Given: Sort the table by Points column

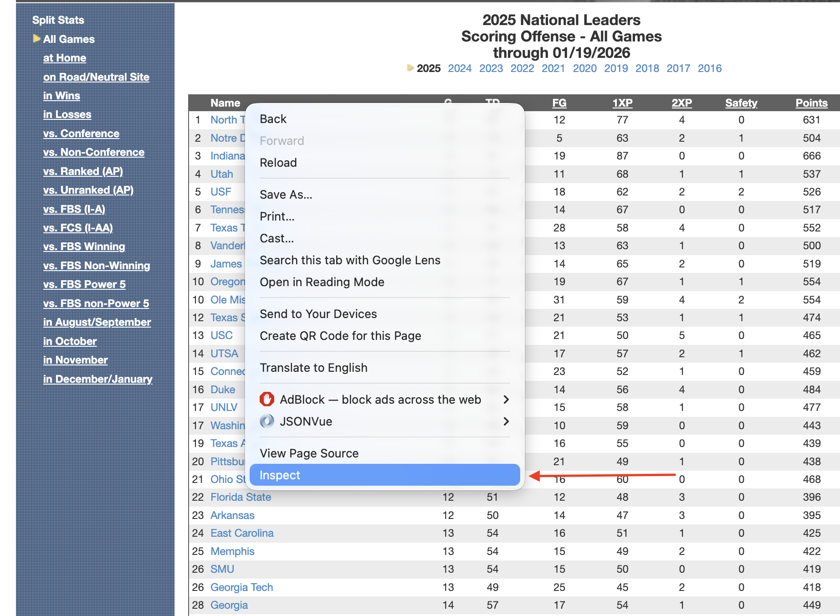Looking at the screenshot, I should pyautogui.click(x=811, y=103).
